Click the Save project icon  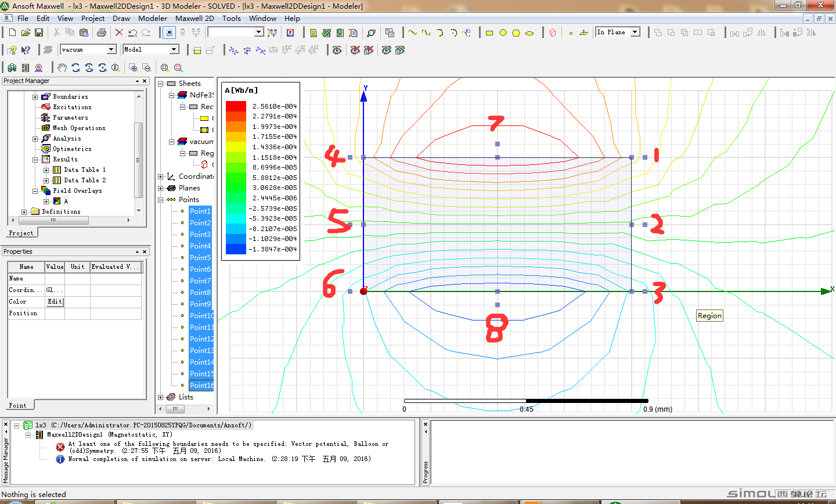tap(39, 33)
